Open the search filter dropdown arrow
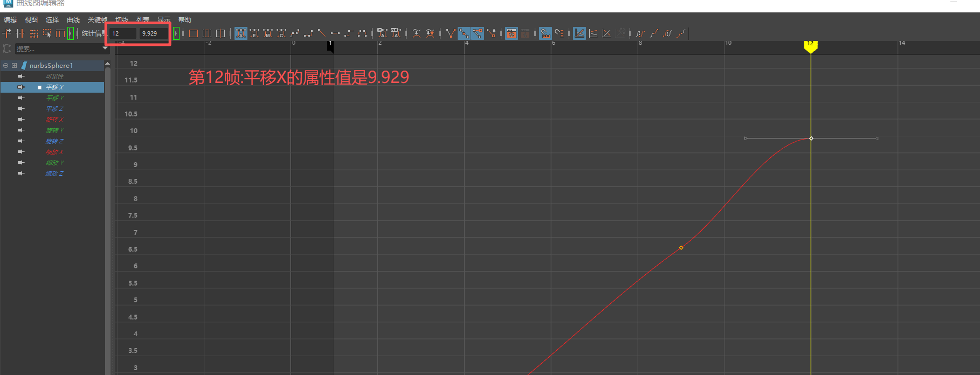The height and width of the screenshot is (375, 980). point(105,48)
